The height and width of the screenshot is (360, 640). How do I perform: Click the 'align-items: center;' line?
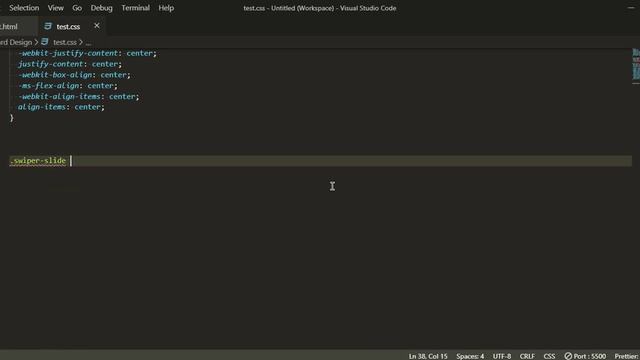61,107
